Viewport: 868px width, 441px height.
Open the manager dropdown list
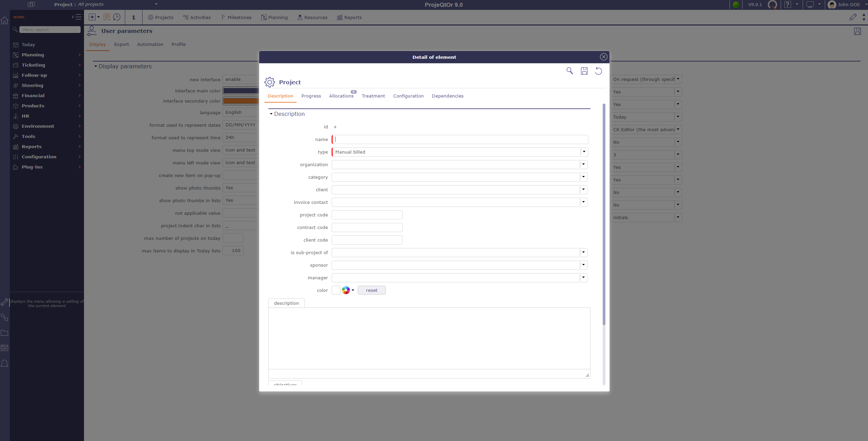coord(583,278)
